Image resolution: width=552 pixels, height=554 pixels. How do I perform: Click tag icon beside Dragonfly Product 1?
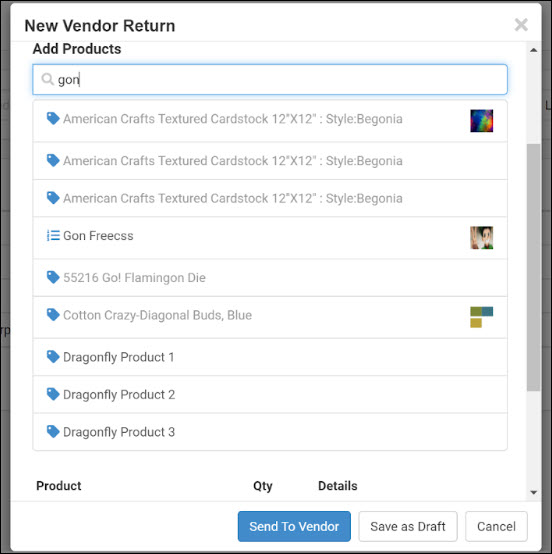[53, 356]
